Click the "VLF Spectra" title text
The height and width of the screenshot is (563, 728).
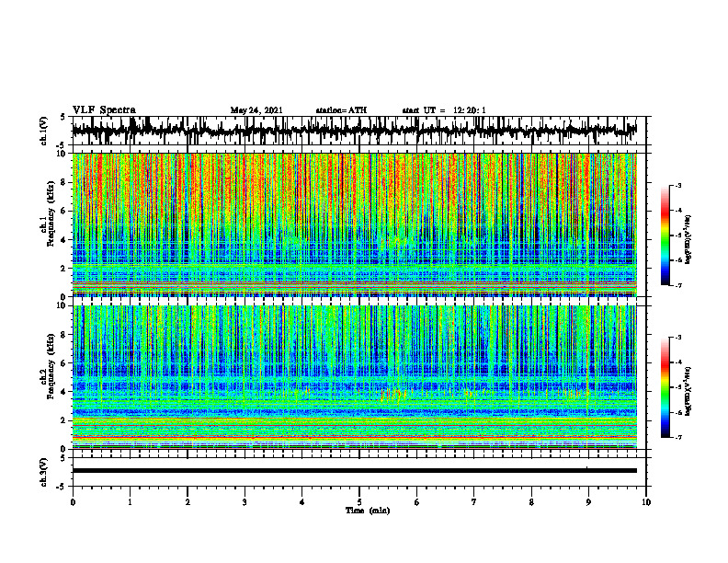104,110
